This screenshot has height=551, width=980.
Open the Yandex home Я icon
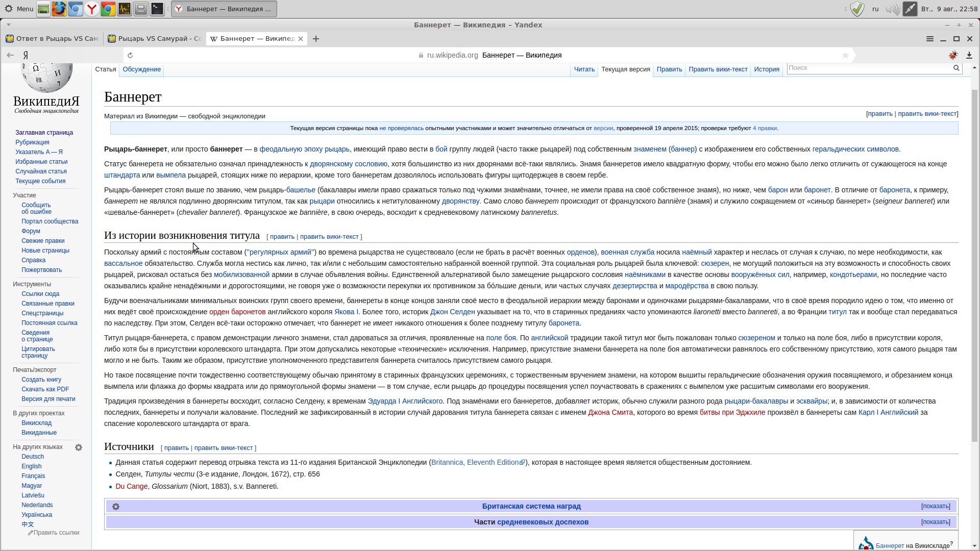pyautogui.click(x=26, y=55)
